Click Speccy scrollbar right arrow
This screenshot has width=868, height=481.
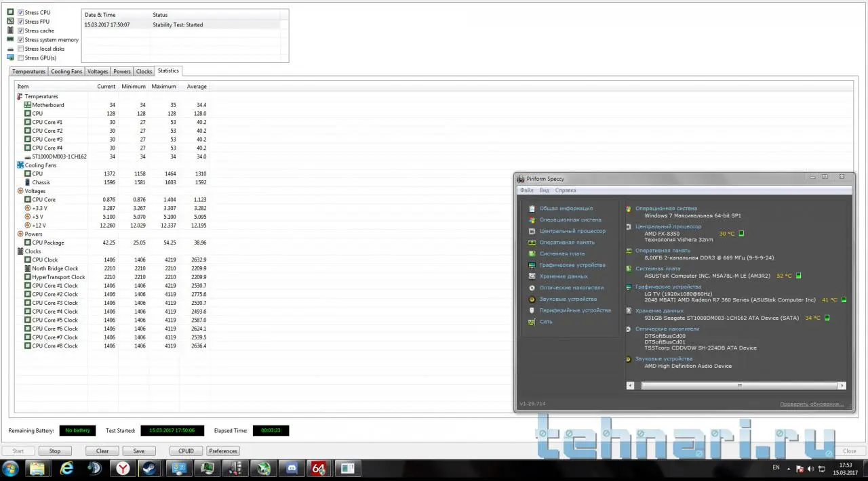click(x=842, y=385)
